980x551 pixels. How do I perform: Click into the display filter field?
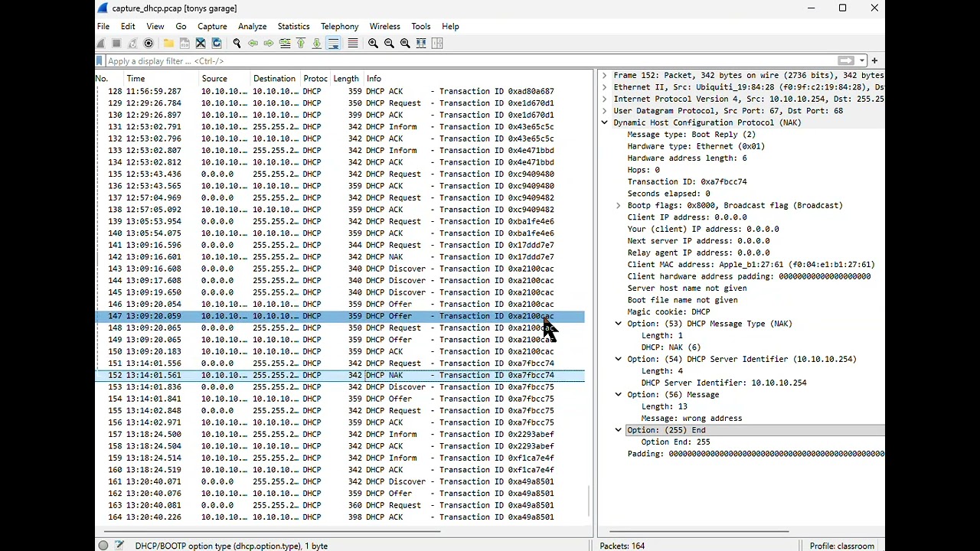tap(471, 60)
